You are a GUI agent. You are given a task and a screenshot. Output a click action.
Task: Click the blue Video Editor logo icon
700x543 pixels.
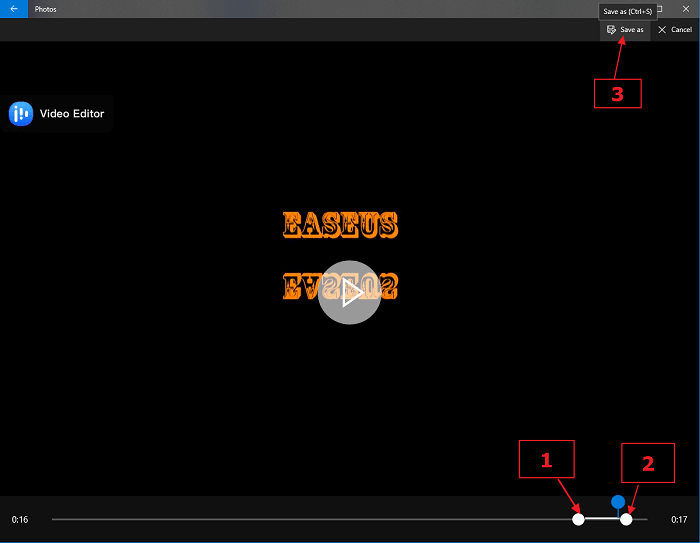click(x=21, y=114)
